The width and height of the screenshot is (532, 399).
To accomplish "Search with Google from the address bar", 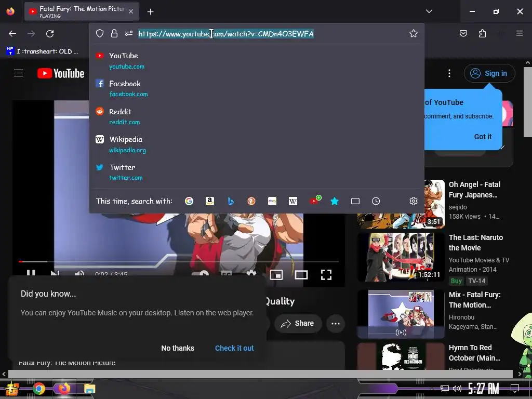I will coord(189,201).
